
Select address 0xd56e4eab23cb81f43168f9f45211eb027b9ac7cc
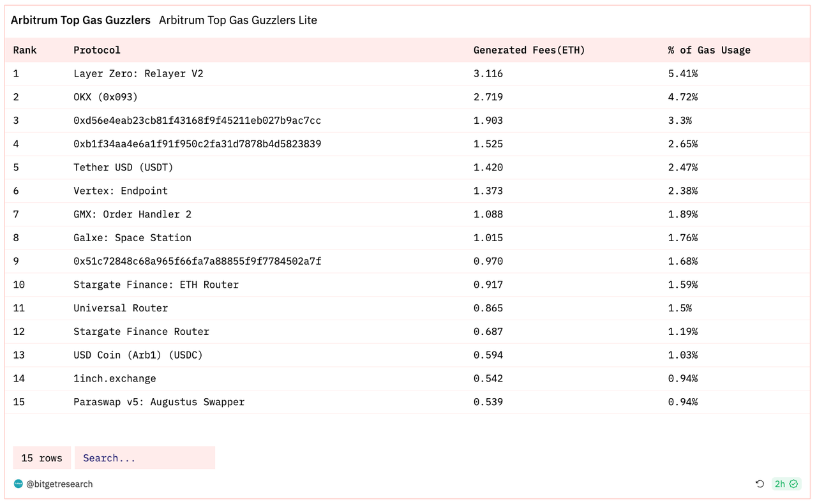[x=197, y=121]
